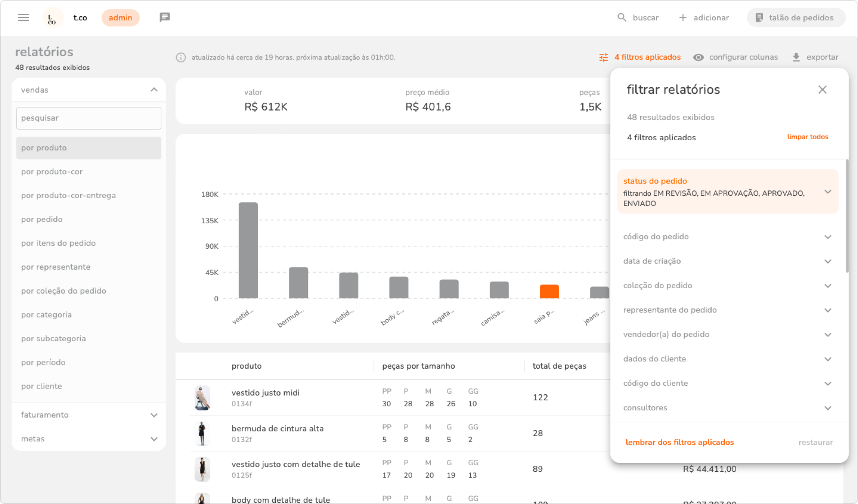Open talão de pedidos
This screenshot has width=858, height=504.
pos(796,18)
